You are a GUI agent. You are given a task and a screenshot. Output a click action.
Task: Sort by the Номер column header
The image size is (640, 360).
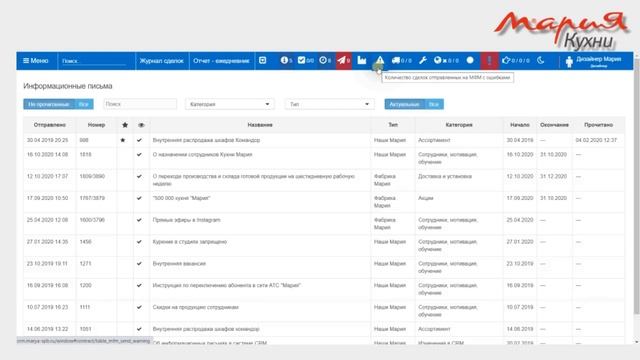(96, 125)
